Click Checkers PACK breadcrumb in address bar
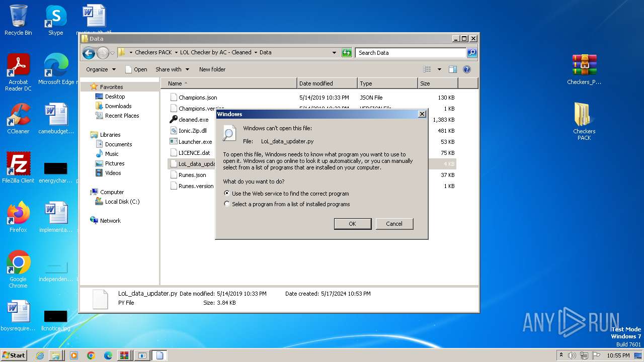The image size is (644, 362). point(153,52)
